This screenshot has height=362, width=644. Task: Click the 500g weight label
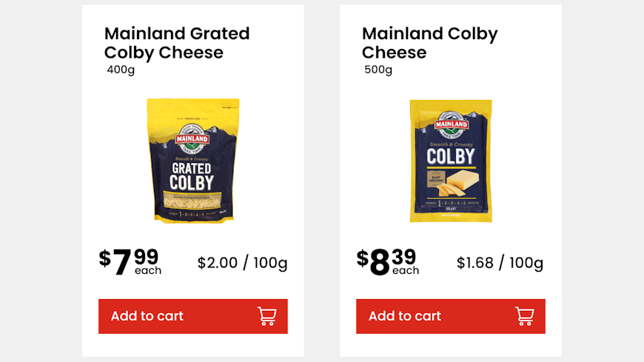378,70
